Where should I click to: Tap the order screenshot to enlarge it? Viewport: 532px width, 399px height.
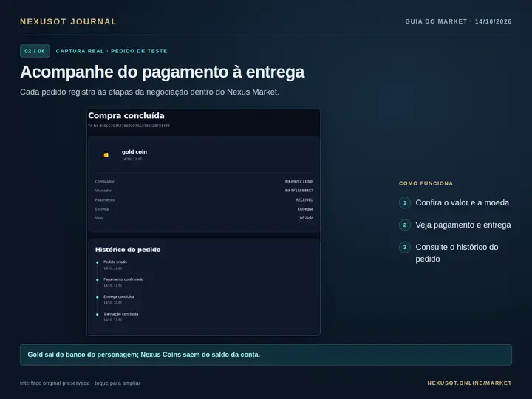point(204,222)
